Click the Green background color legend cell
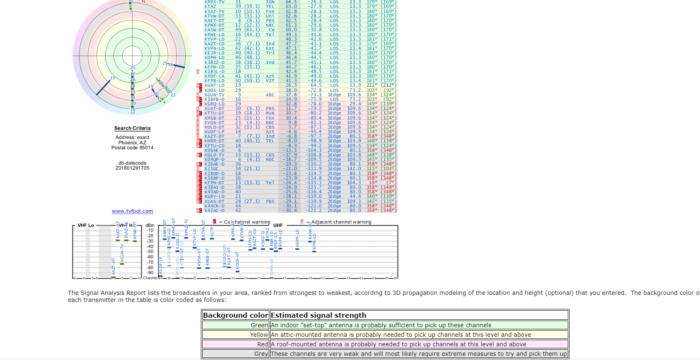The width and height of the screenshot is (700, 360). point(236,325)
